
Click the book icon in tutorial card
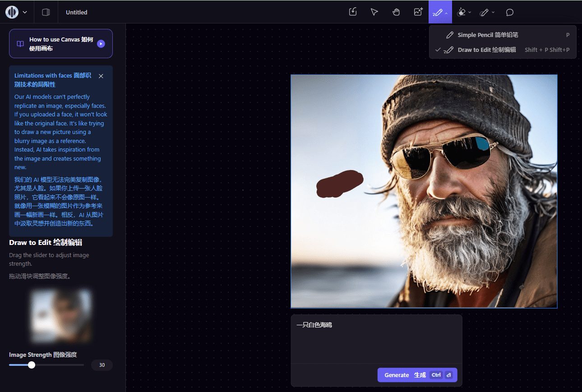(20, 44)
